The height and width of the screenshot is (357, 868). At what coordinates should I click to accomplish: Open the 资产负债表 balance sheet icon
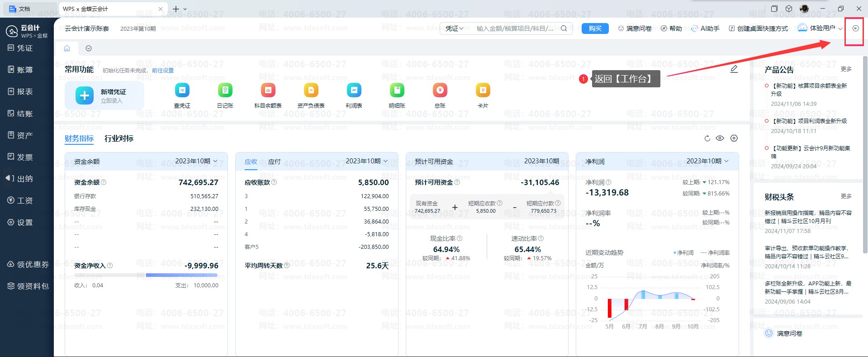coord(311,90)
